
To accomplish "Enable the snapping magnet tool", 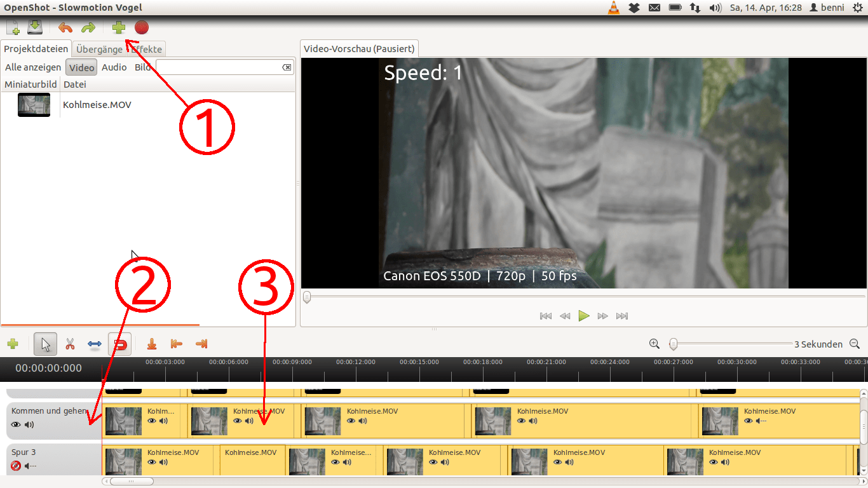I will click(121, 344).
